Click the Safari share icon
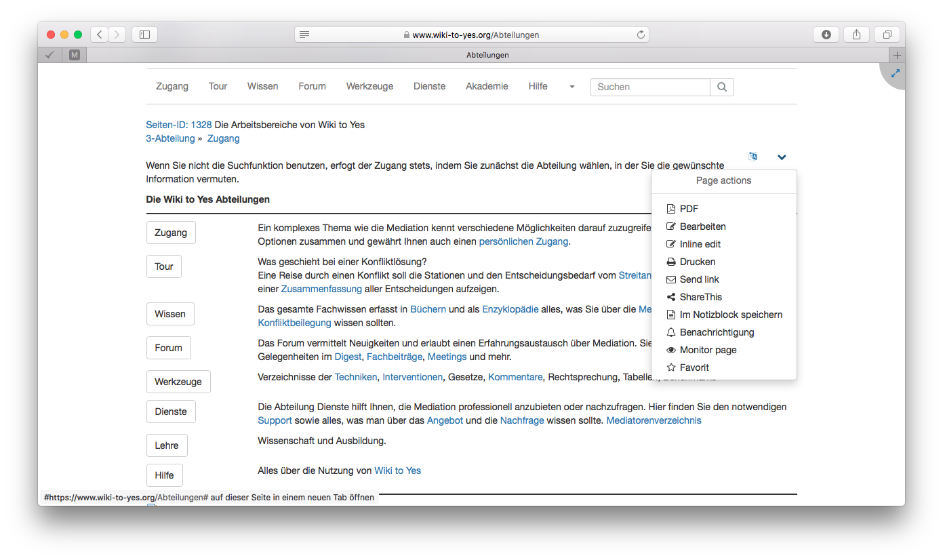The image size is (943, 560). pos(856,35)
